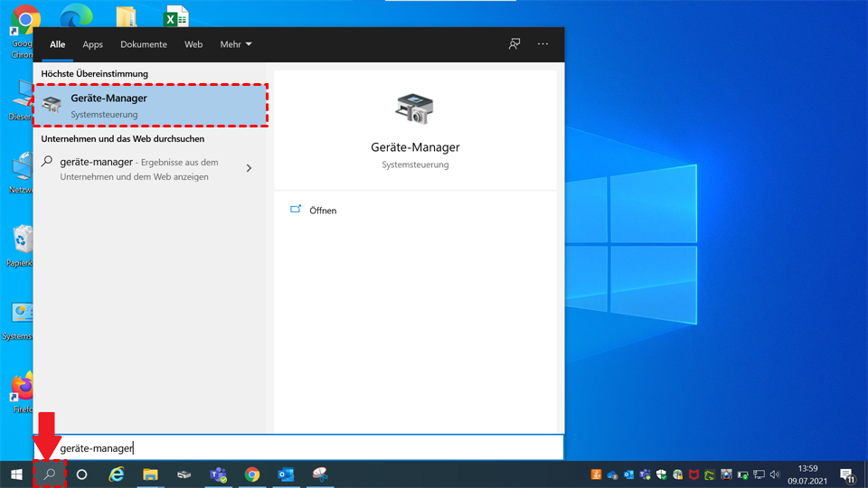
Task: Launch Internet Explorer from the taskbar
Action: pos(116,474)
